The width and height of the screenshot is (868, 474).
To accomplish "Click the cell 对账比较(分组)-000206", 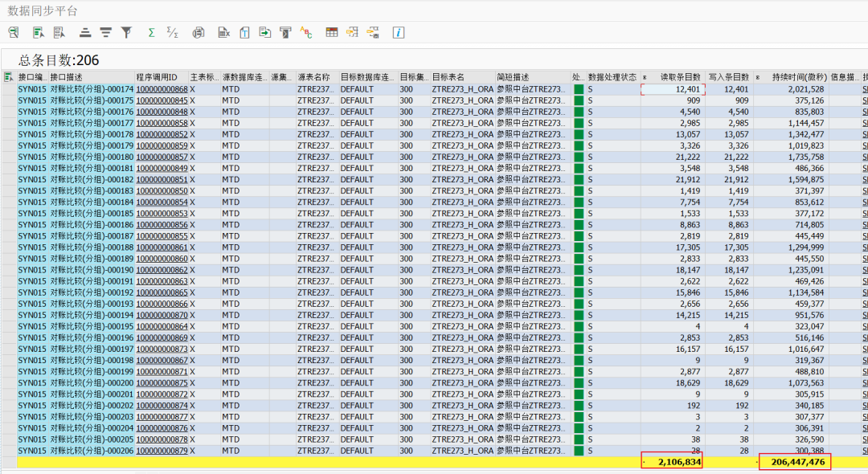I will point(92,451).
